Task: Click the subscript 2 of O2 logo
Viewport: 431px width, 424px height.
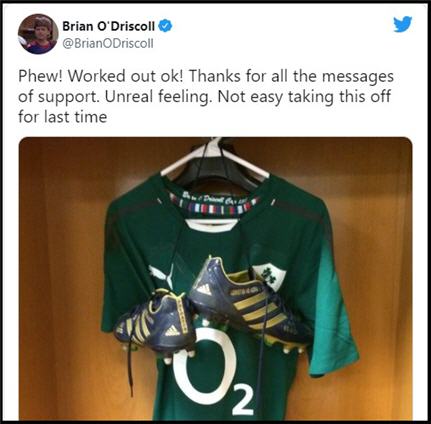Action: (x=242, y=401)
